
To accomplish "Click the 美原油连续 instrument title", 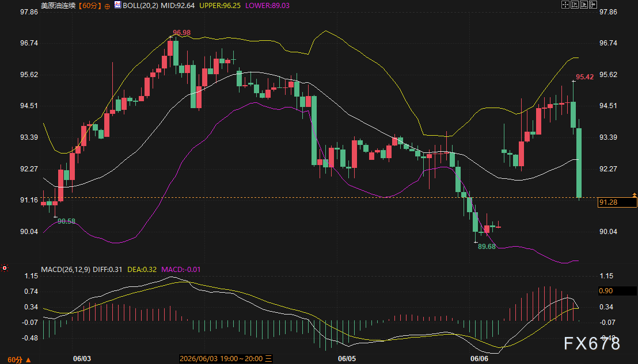I will (58, 6).
